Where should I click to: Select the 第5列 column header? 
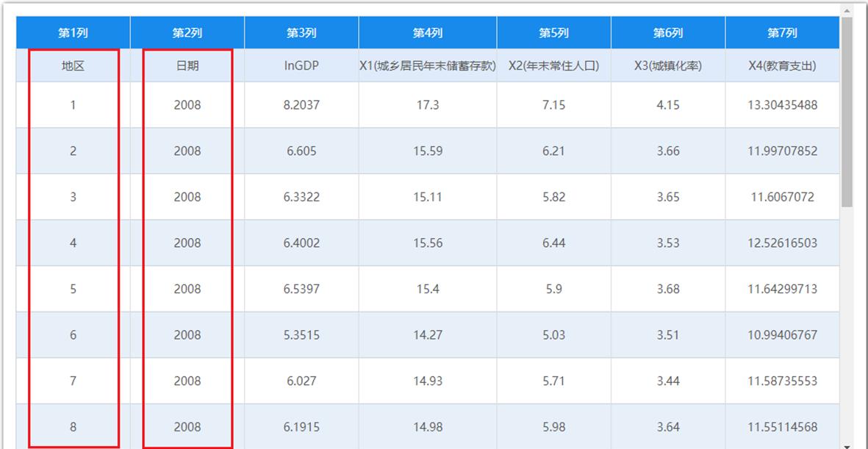(x=553, y=32)
